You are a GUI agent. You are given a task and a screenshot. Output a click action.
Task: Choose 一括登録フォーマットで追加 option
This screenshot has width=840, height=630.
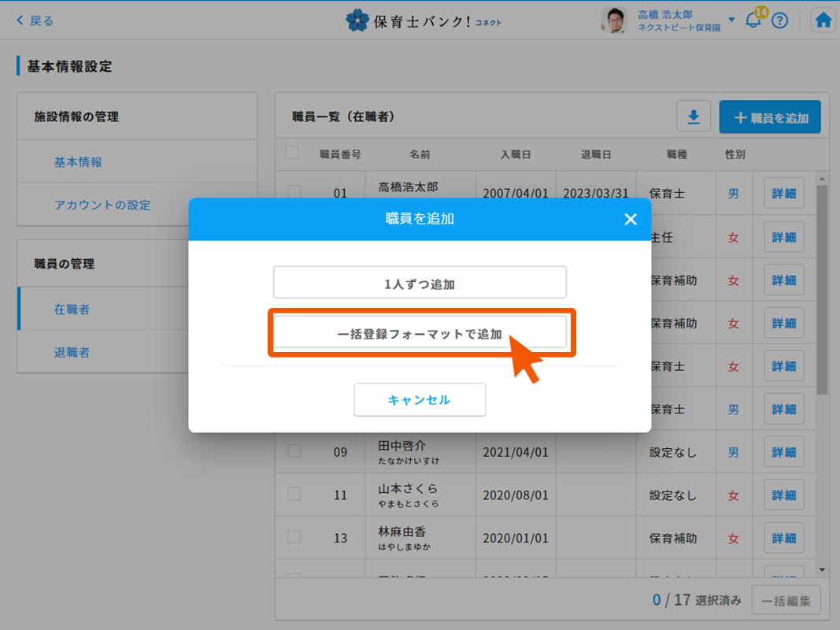tap(420, 333)
